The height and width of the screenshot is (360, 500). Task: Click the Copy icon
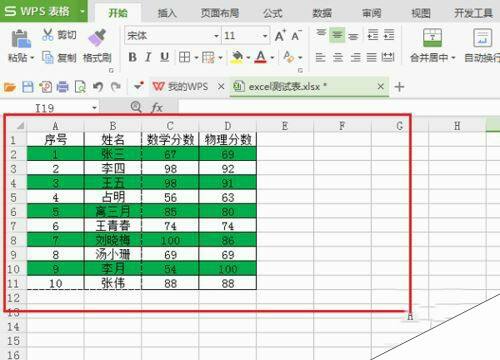point(48,57)
